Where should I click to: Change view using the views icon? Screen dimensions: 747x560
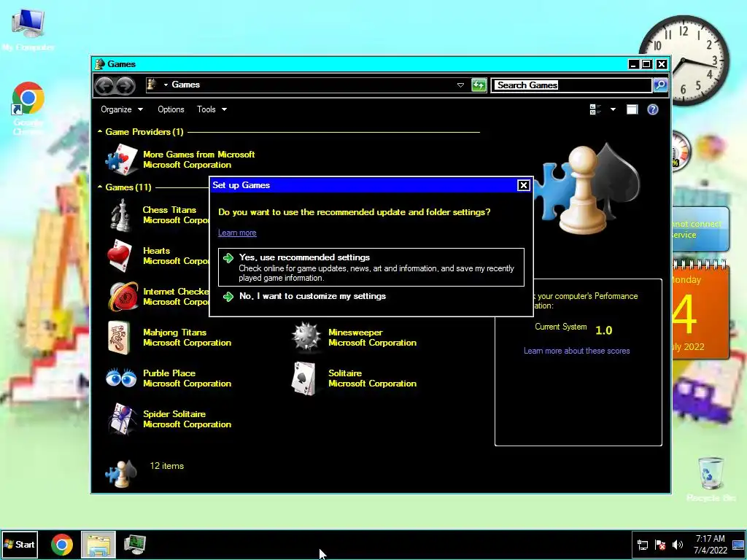[595, 109]
